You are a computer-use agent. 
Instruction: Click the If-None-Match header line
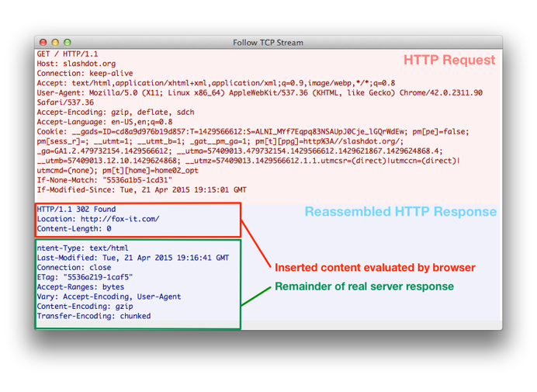(x=105, y=180)
